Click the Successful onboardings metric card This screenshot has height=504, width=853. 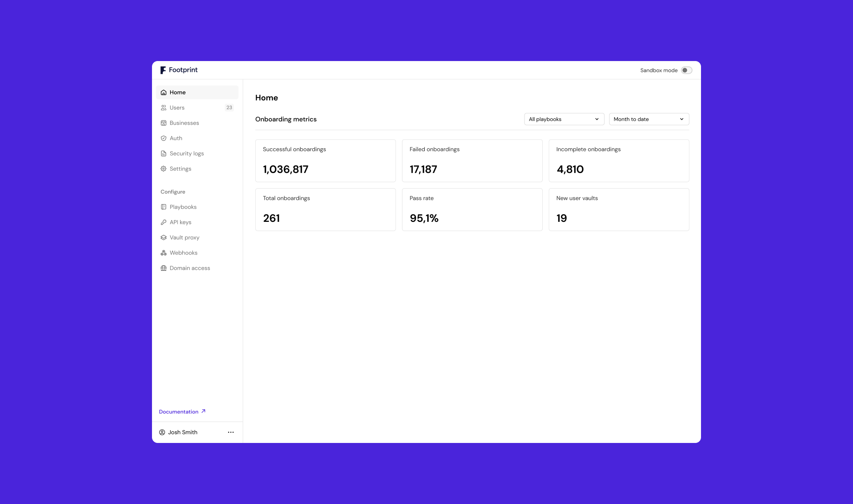pos(325,160)
